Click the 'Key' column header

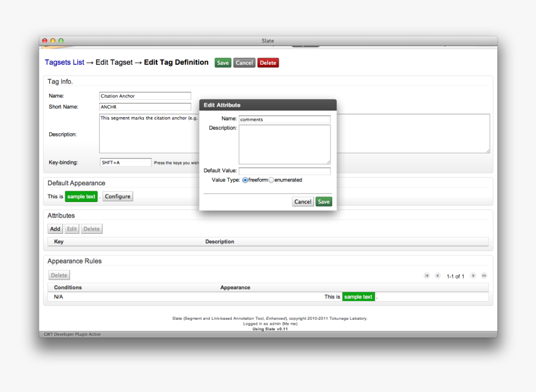(x=59, y=242)
